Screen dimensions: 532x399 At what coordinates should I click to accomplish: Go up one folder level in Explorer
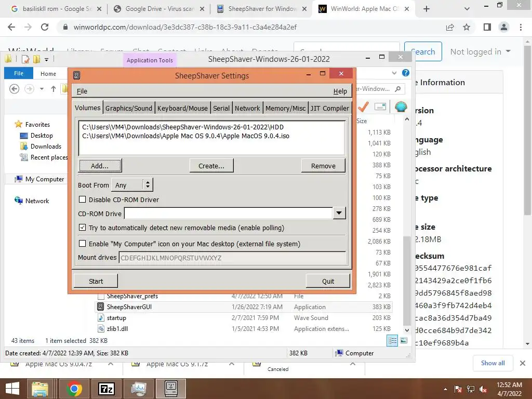(x=54, y=89)
